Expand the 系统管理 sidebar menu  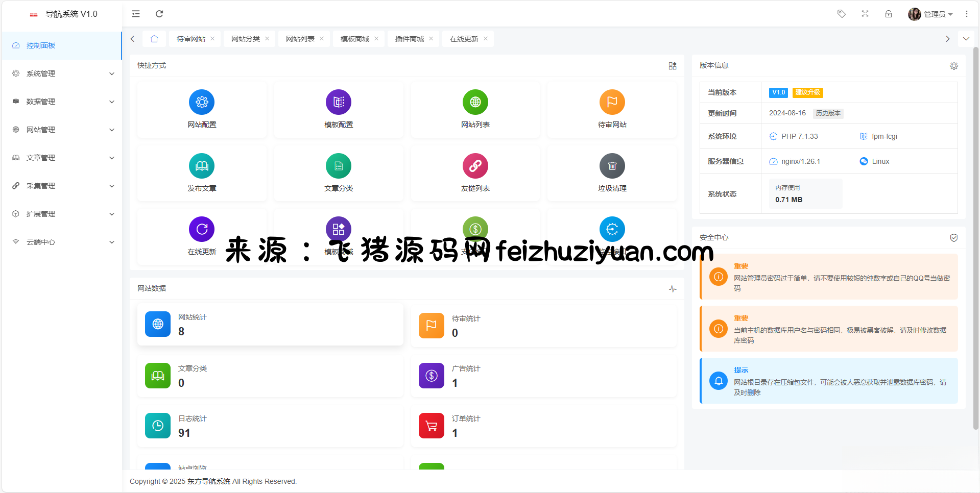[62, 73]
